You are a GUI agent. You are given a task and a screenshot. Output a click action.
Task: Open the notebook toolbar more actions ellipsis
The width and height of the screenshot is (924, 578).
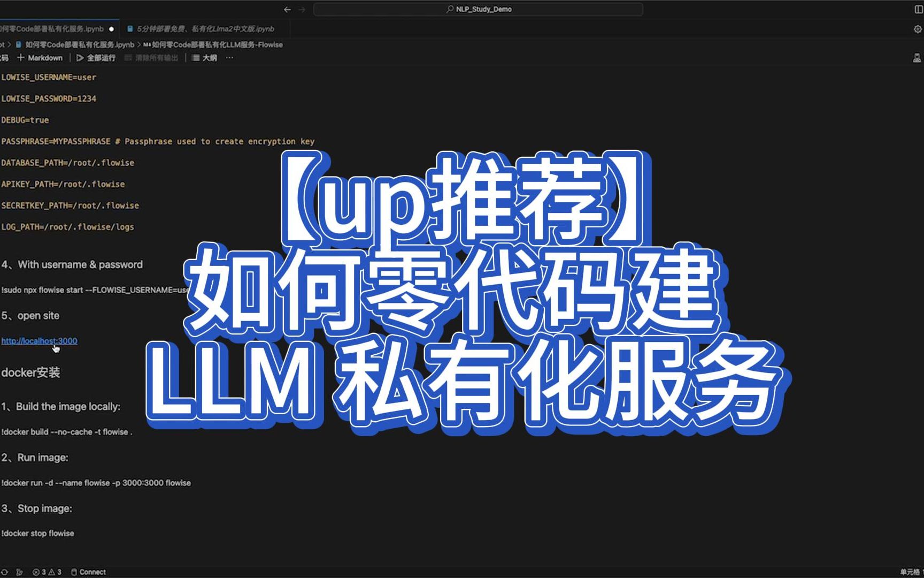[x=230, y=58]
